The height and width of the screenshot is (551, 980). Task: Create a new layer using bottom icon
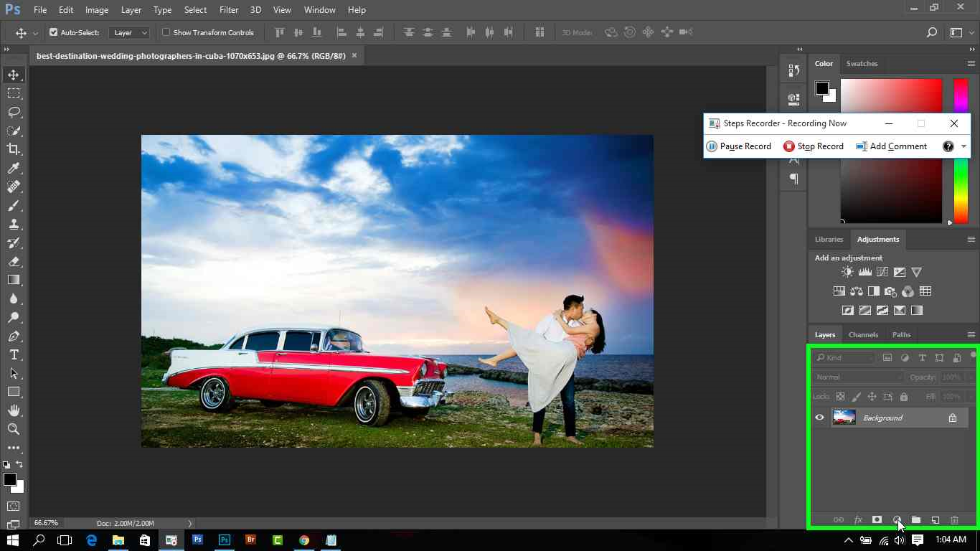pos(935,519)
